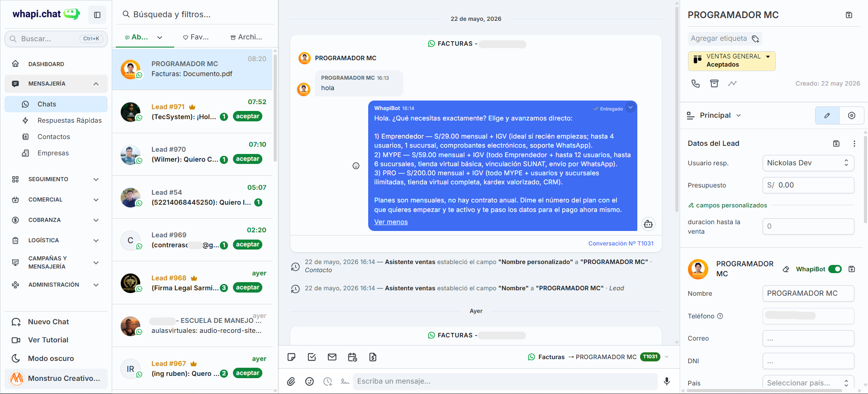Viewport: 868px width, 394px height.
Task: Click the tag icon next to Agregar etiqueta
Action: click(755, 38)
